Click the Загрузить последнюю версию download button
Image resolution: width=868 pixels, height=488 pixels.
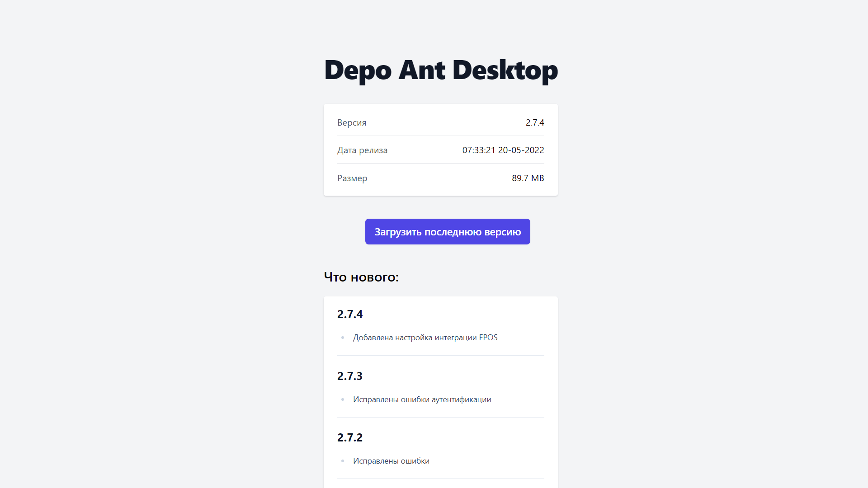[447, 232]
